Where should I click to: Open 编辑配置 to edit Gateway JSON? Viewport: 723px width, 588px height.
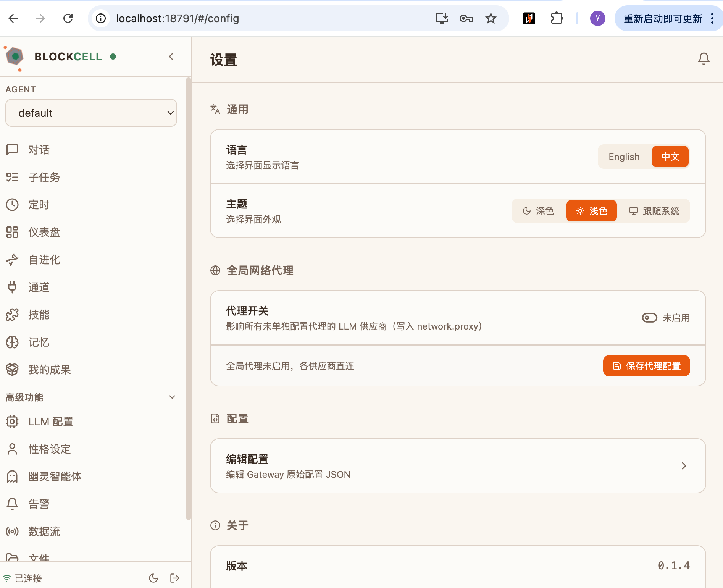pyautogui.click(x=457, y=465)
